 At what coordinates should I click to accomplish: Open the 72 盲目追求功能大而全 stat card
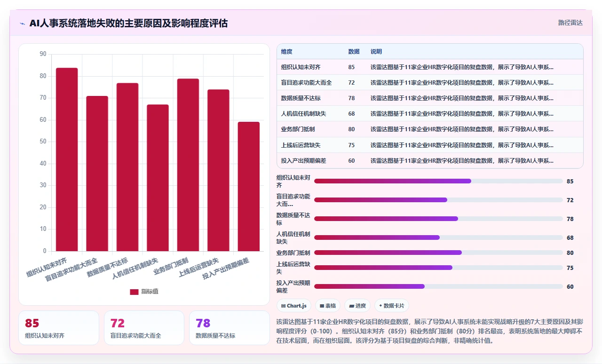click(x=144, y=328)
